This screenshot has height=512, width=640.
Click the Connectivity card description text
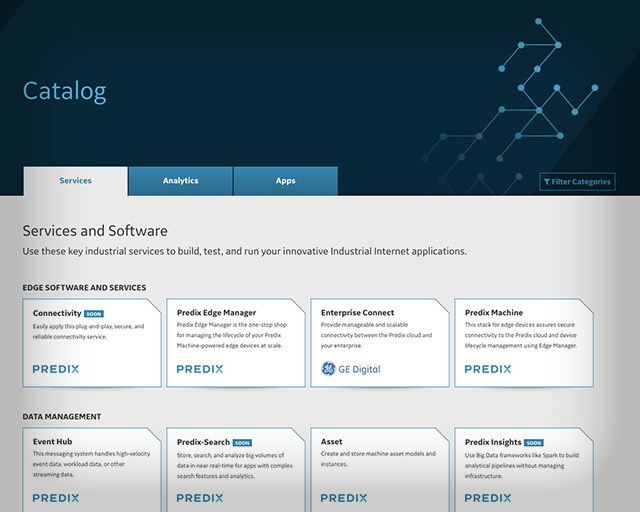point(88,332)
